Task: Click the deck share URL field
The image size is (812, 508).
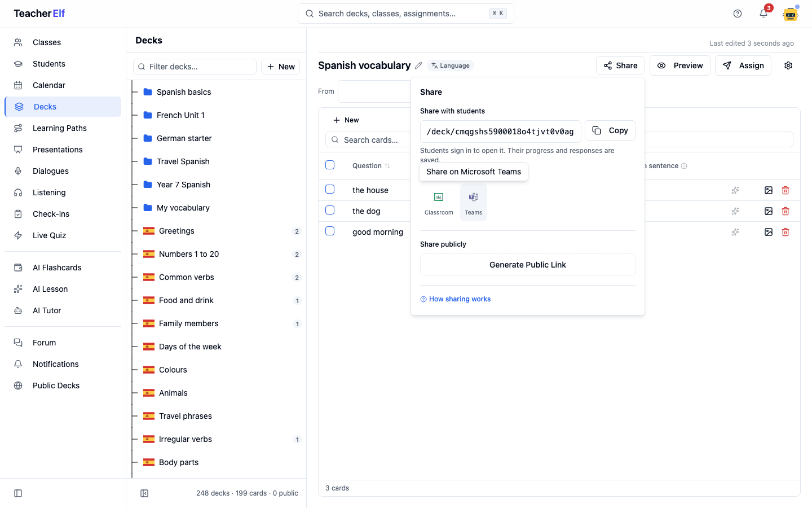Action: coord(501,132)
